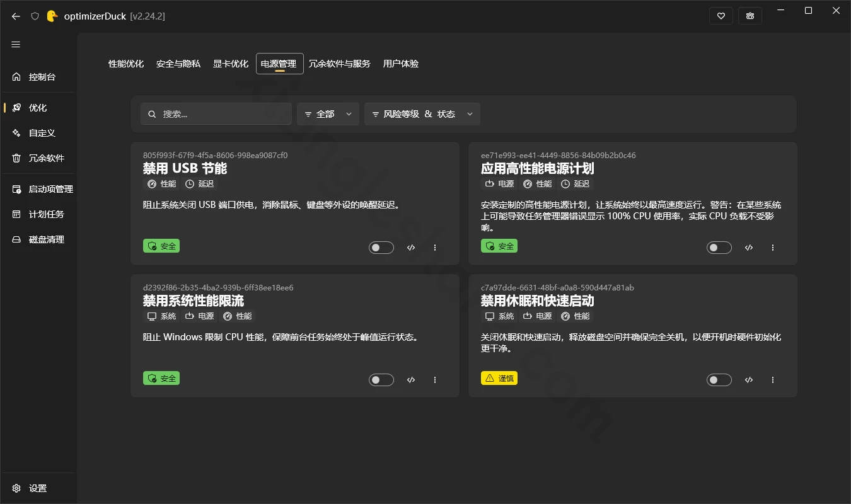Viewport: 851px width, 504px height.
Task: Click the 搜索 search field
Action: [216, 114]
